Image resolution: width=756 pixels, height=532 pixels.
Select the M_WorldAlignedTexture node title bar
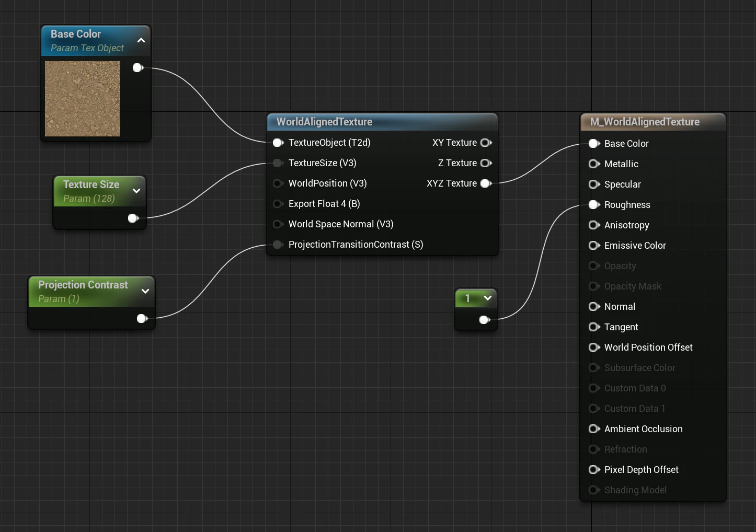[654, 122]
